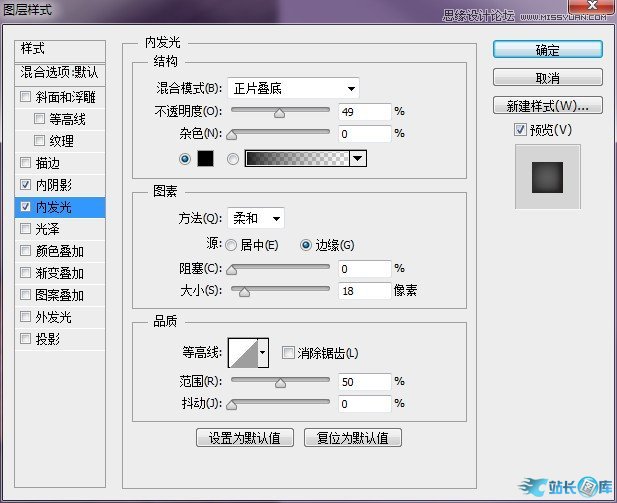Viewport: 617px width, 503px height.
Task: Click the gradient preview bar
Action: click(x=297, y=158)
